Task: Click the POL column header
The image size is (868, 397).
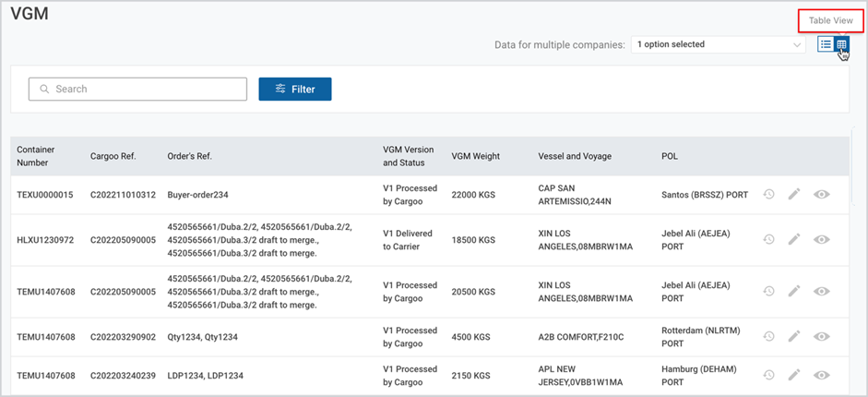Action: (670, 156)
